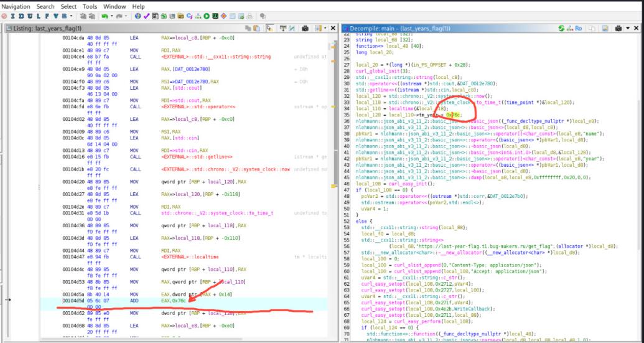Select the 'U' next undefined navigation icon
This screenshot has width=644, height=343.
coord(30,16)
